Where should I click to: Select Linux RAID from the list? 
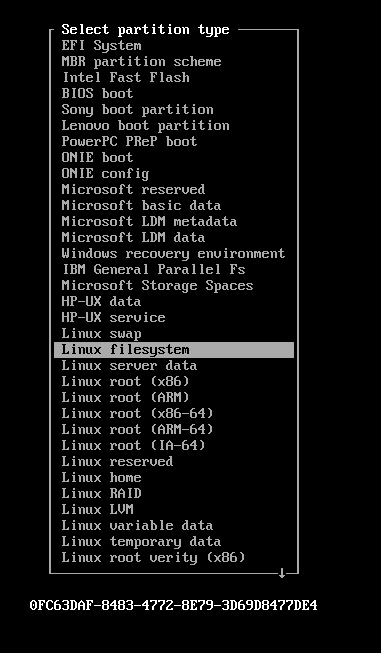coord(101,493)
